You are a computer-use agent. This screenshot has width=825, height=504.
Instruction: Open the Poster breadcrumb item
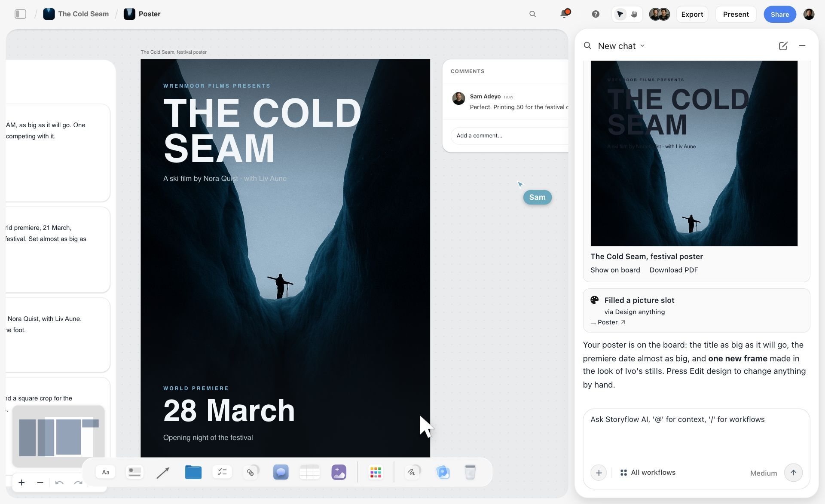coord(142,14)
